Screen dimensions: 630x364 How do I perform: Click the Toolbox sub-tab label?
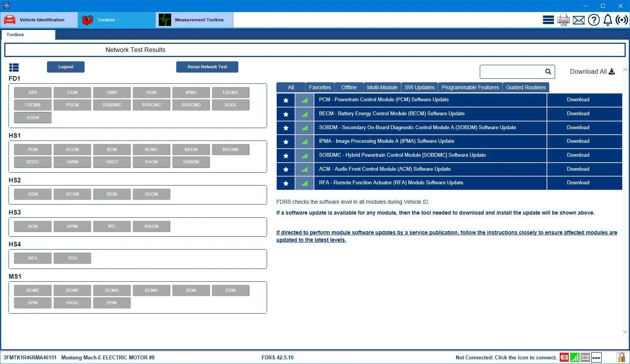tap(15, 35)
